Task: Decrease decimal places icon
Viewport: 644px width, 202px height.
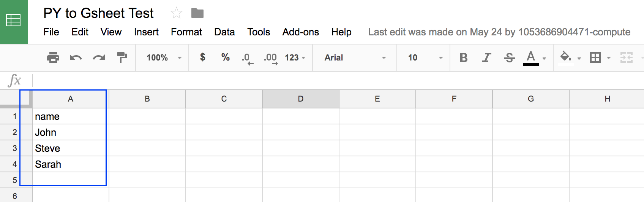Action: click(248, 59)
